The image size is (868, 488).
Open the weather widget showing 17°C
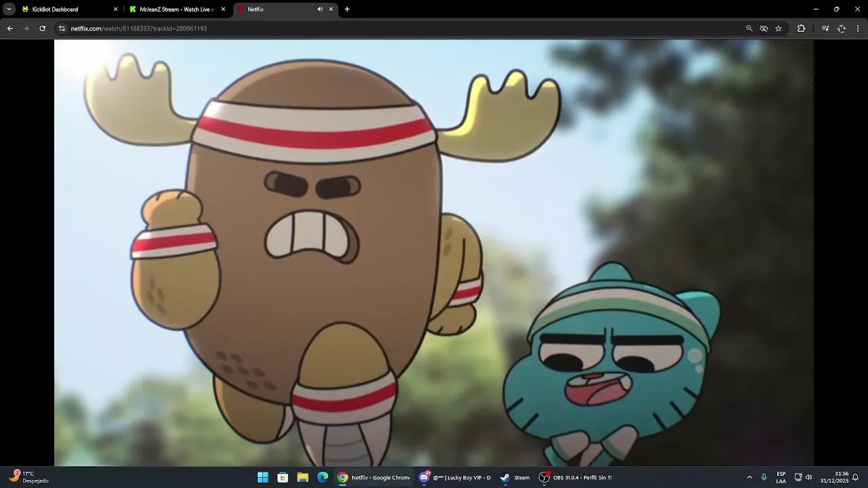click(28, 477)
